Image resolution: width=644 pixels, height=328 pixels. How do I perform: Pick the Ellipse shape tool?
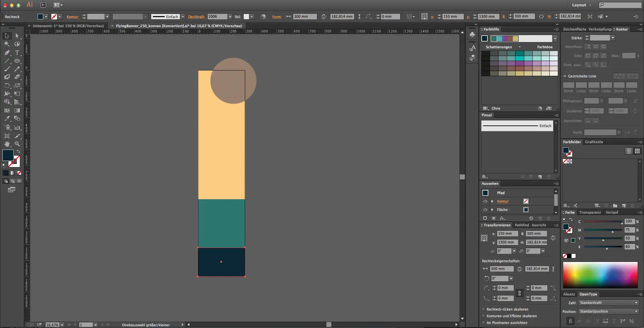click(x=17, y=61)
